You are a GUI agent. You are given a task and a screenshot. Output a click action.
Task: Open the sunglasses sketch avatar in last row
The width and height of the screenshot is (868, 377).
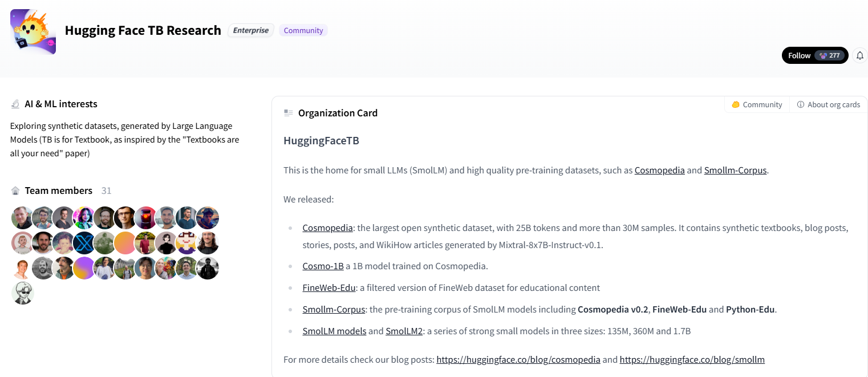click(23, 293)
